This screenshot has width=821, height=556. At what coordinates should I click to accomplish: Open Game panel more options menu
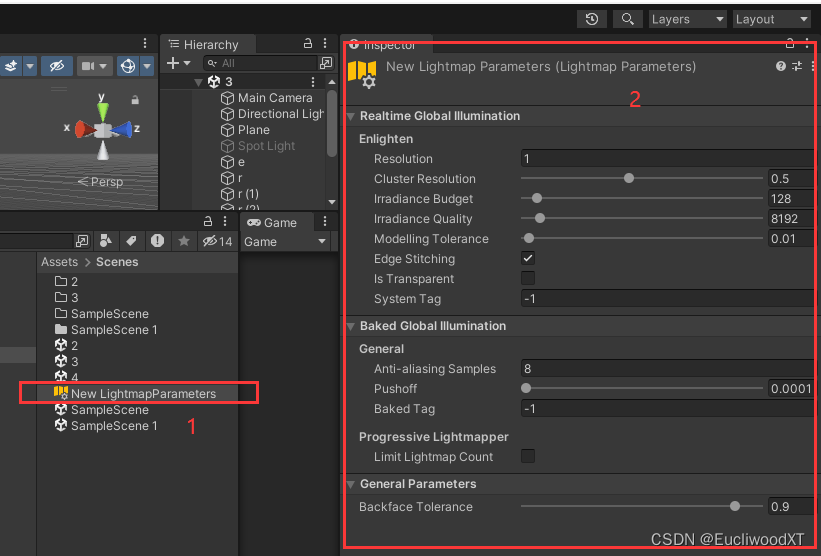click(x=325, y=222)
